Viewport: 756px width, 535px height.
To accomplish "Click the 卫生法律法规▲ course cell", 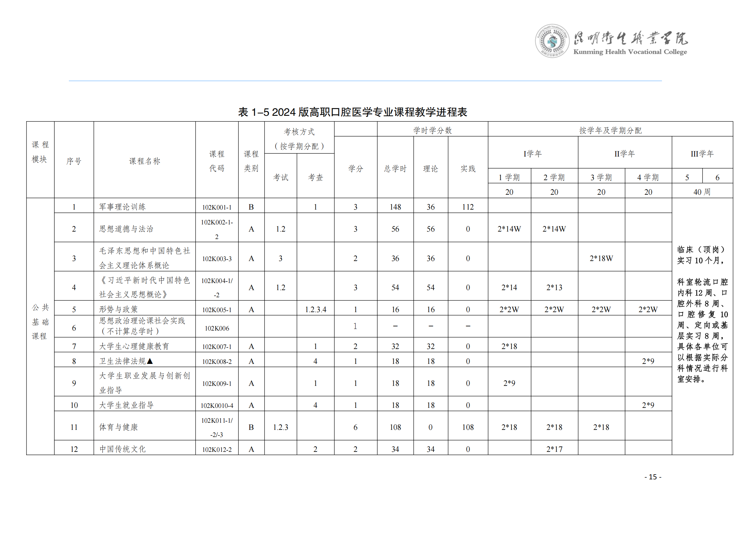I will pyautogui.click(x=126, y=361).
